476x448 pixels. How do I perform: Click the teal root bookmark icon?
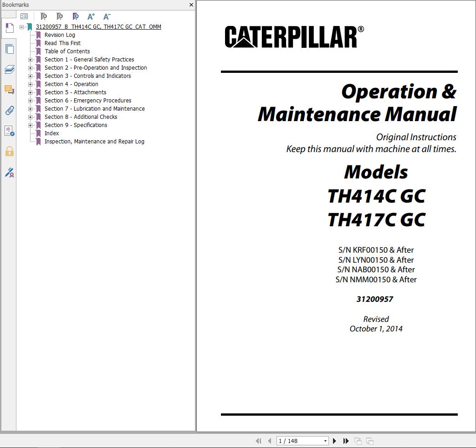[x=30, y=27]
